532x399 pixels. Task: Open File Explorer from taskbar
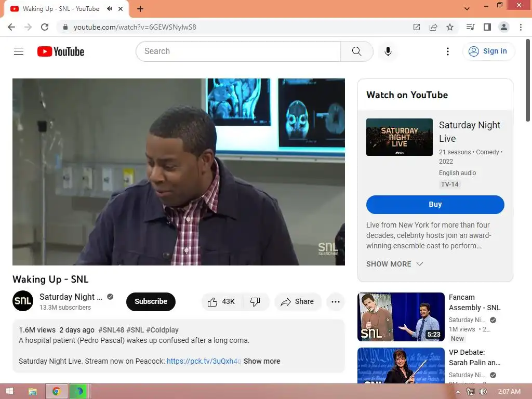click(33, 391)
